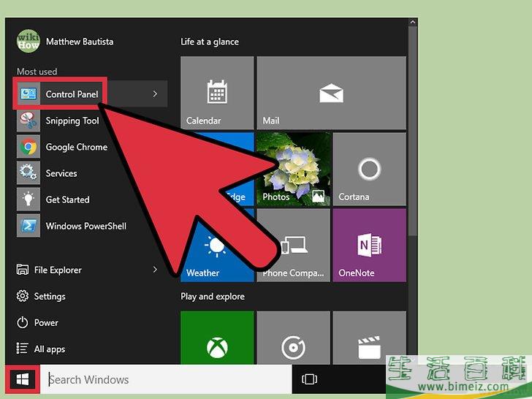The width and height of the screenshot is (532, 399).
Task: Open the Groove Music tile
Action: (294, 338)
